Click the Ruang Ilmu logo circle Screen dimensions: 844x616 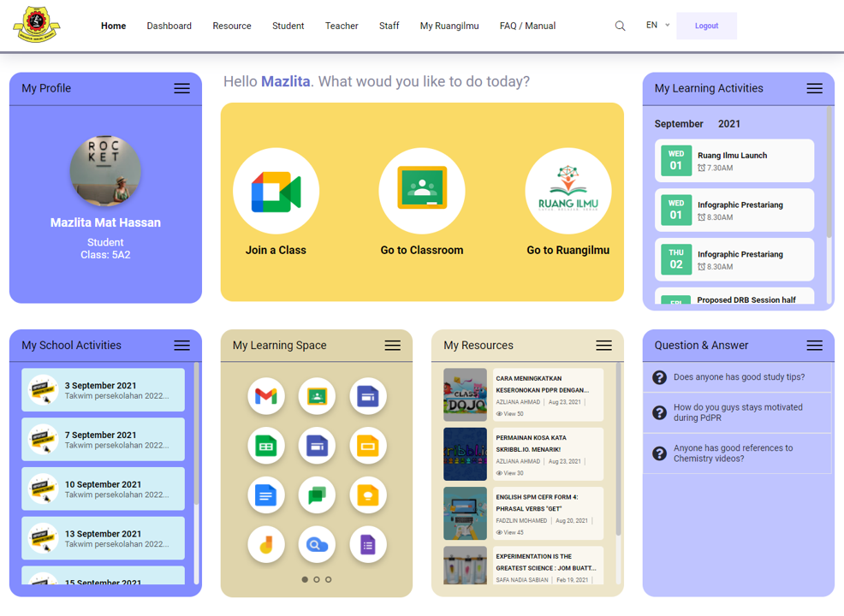point(568,191)
